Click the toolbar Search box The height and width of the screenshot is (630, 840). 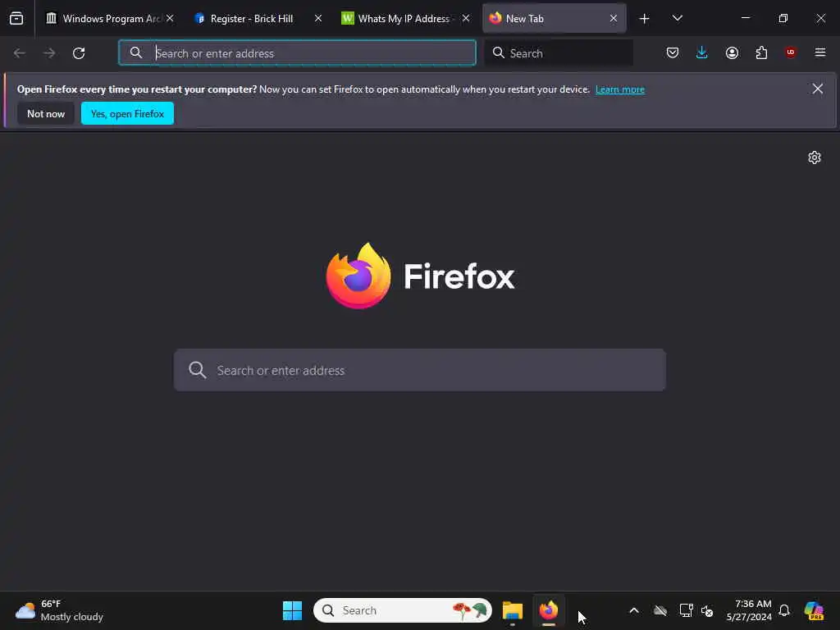(x=559, y=53)
